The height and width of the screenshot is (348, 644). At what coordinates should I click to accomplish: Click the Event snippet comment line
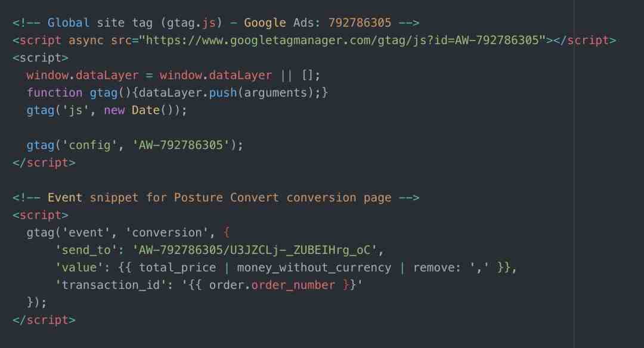coord(216,197)
